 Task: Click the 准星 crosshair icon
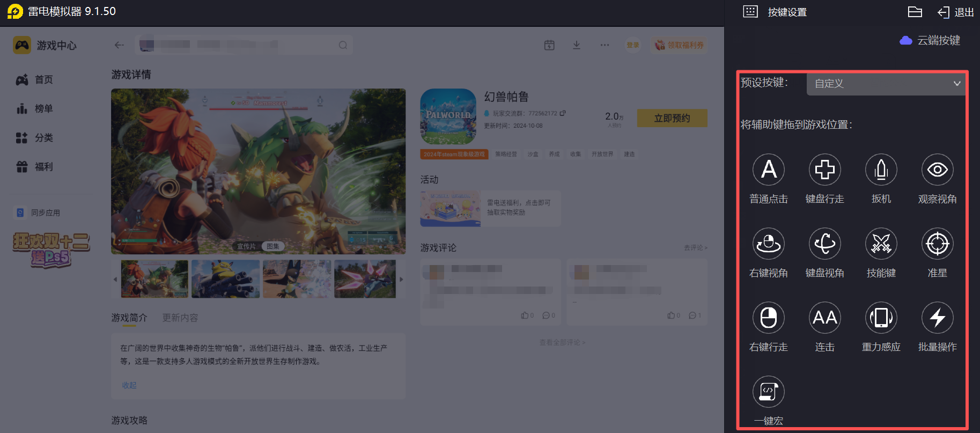(x=937, y=244)
